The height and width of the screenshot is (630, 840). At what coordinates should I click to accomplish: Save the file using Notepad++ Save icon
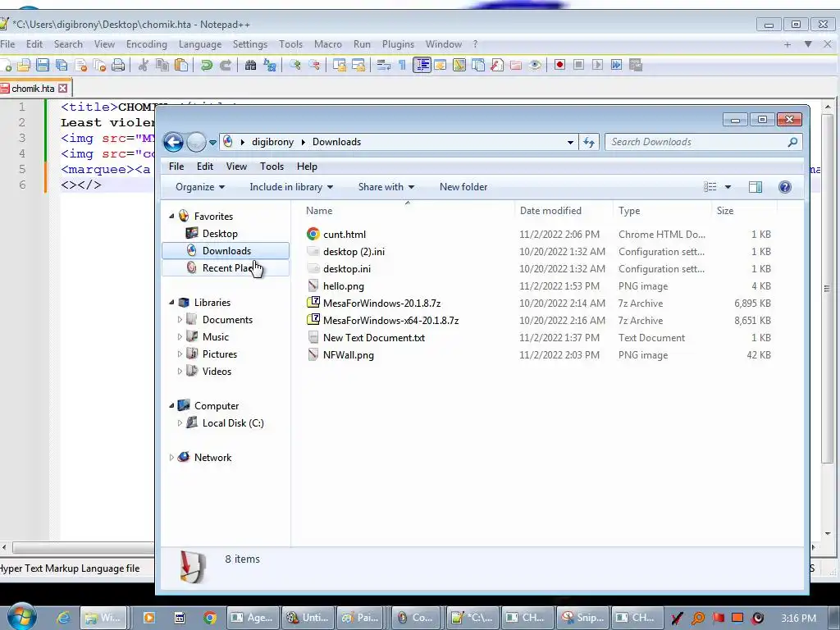[43, 65]
